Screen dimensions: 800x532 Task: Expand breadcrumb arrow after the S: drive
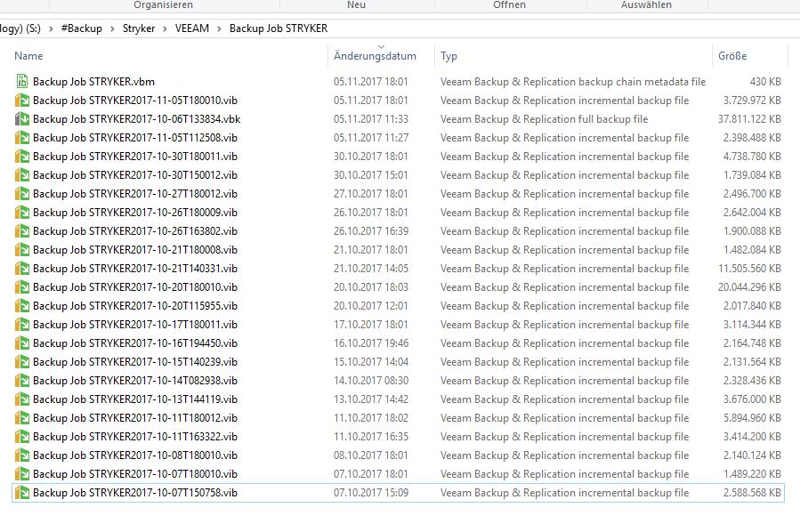(51, 28)
